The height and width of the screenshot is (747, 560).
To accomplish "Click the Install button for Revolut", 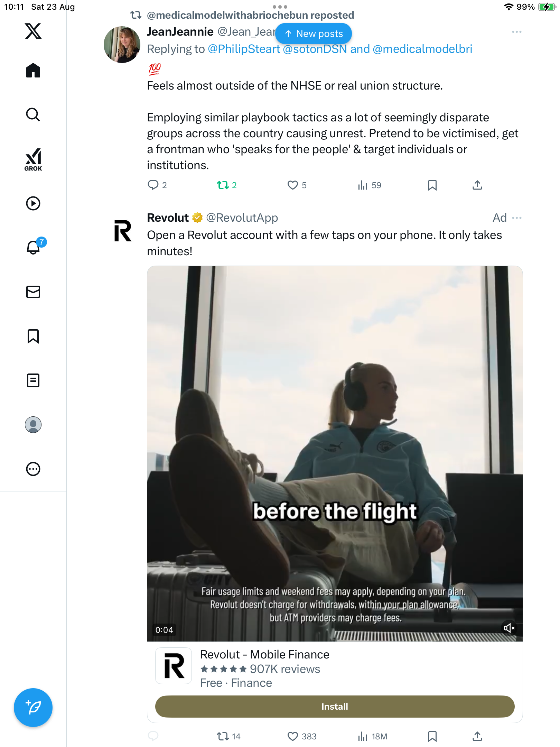I will point(335,707).
